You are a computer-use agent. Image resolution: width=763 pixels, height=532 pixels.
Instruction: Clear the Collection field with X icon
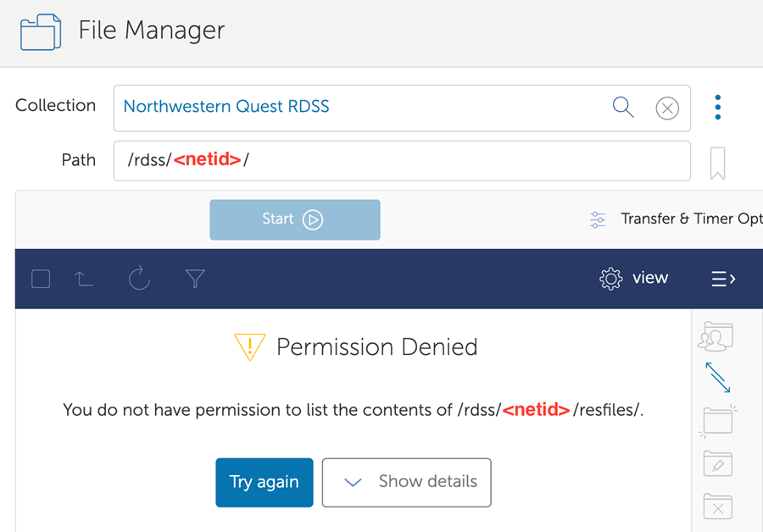click(x=667, y=108)
